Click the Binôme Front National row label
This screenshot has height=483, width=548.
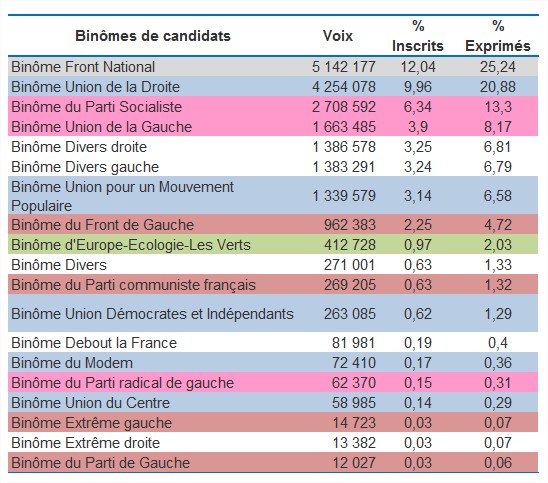click(83, 67)
